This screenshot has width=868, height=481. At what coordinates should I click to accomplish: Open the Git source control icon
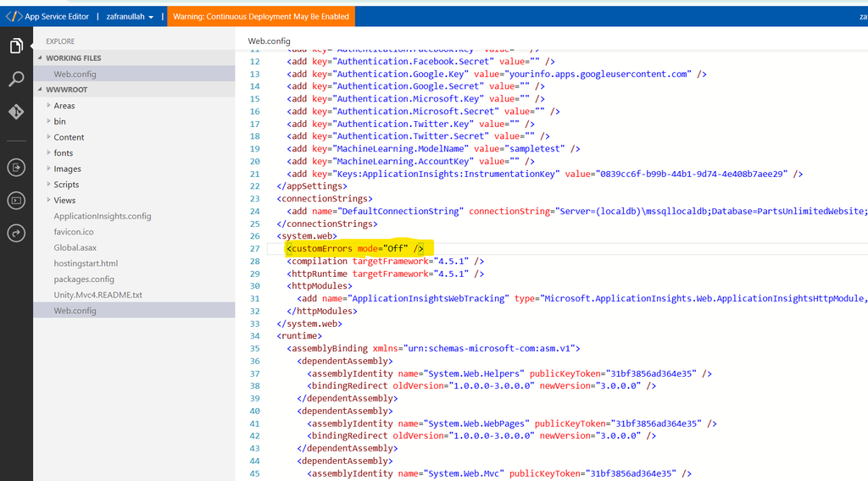point(16,112)
